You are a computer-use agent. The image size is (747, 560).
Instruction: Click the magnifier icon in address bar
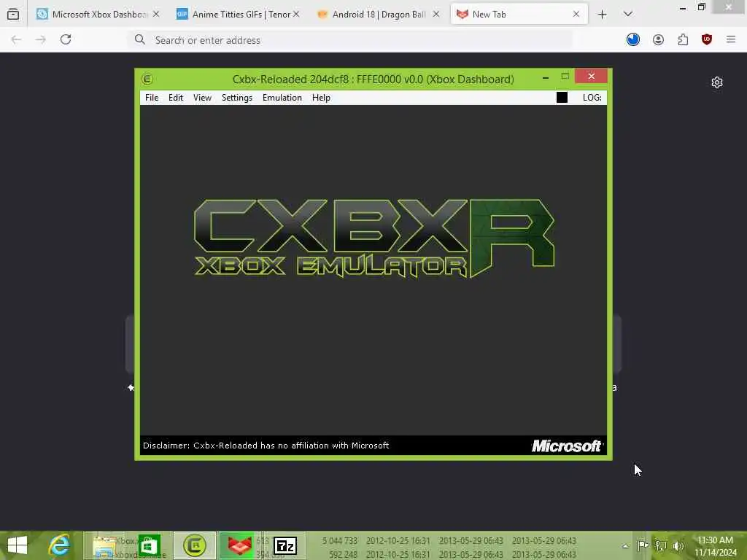[x=139, y=39]
